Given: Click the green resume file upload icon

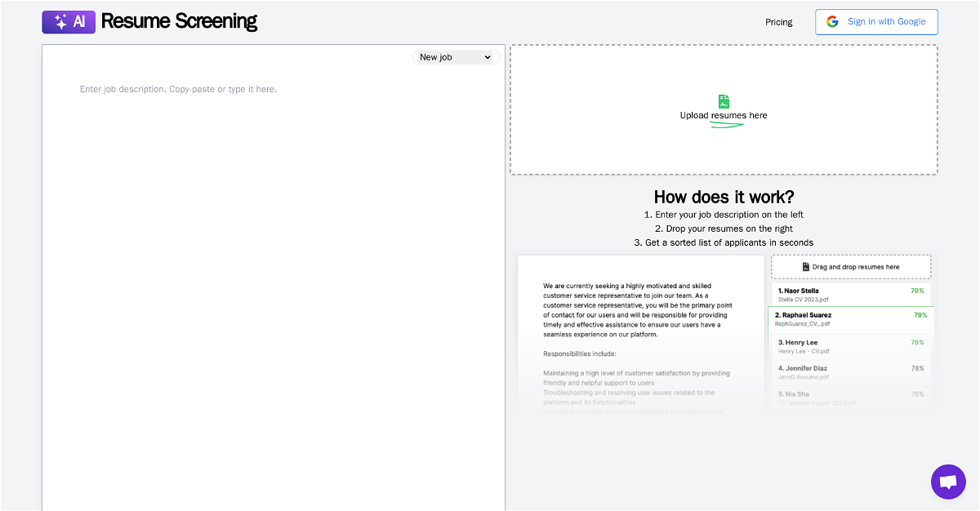Looking at the screenshot, I should pos(724,101).
